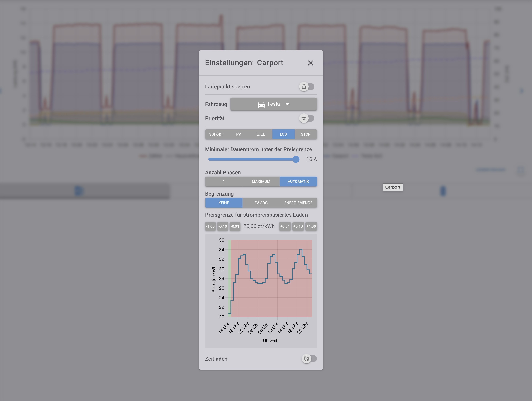The width and height of the screenshot is (532, 401).
Task: Expand Fahrzeug list via dropdown arrow
Action: point(287,105)
